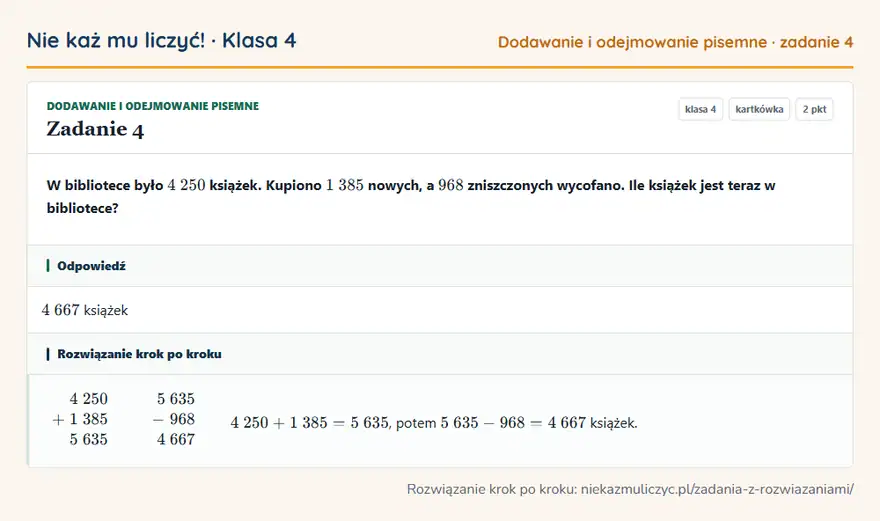Click the answer '4 667 książek'
Screen dimensions: 880x521
click(x=85, y=310)
